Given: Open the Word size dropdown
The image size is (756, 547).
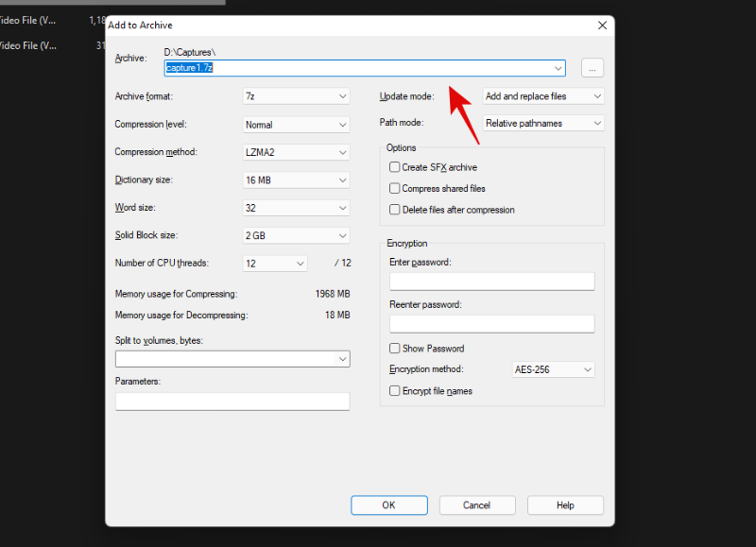Looking at the screenshot, I should coord(297,208).
